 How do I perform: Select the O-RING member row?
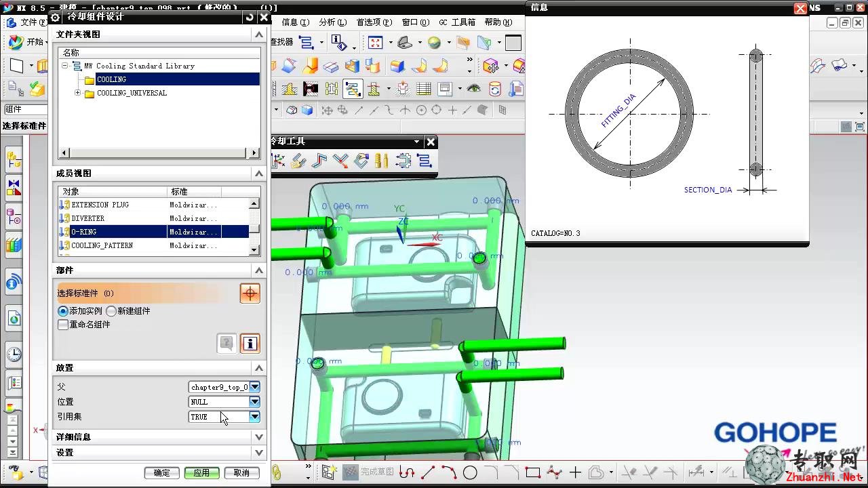[x=154, y=232]
